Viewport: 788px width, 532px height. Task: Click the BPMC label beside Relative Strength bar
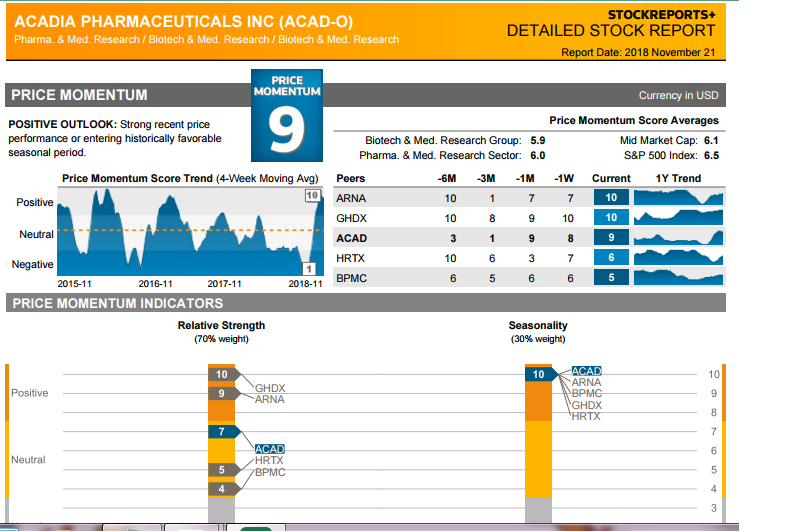[x=270, y=472]
